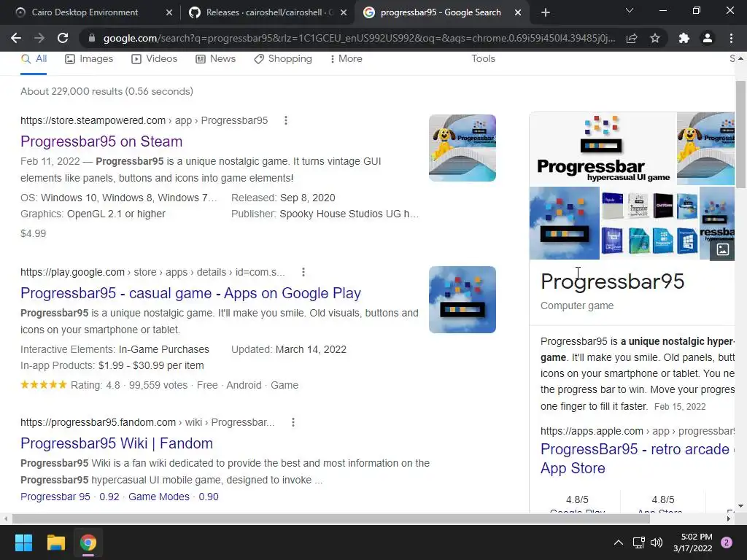The height and width of the screenshot is (560, 747).
Task: Open Chrome's three-dot menu
Action: (x=731, y=38)
